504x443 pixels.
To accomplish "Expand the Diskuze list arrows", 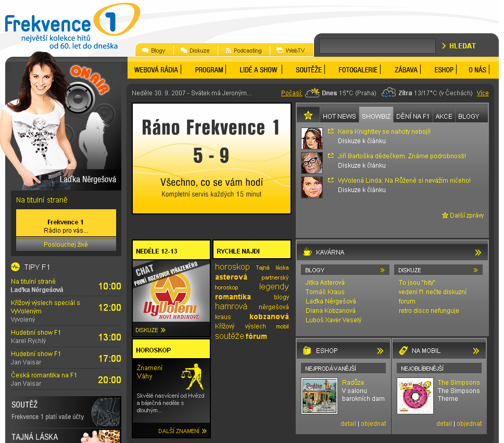I will point(475,270).
